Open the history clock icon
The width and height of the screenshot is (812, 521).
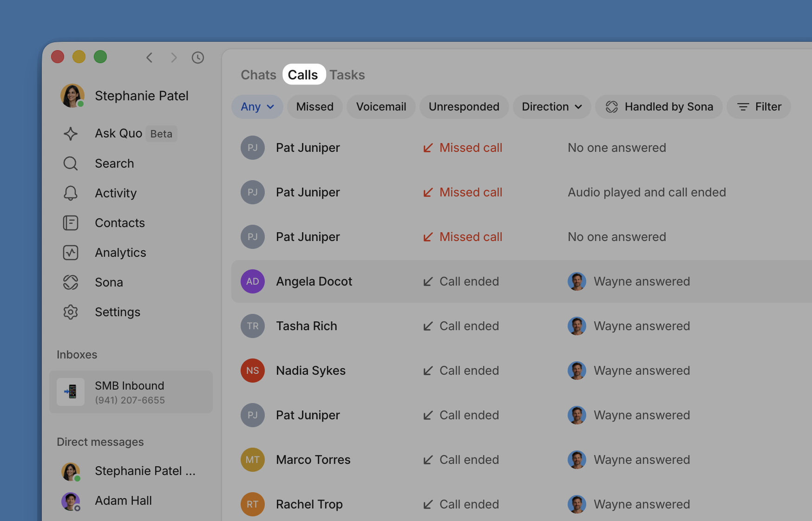pos(198,58)
